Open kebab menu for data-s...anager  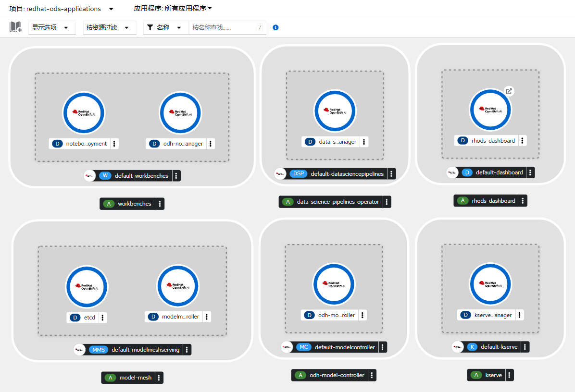pyautogui.click(x=364, y=142)
